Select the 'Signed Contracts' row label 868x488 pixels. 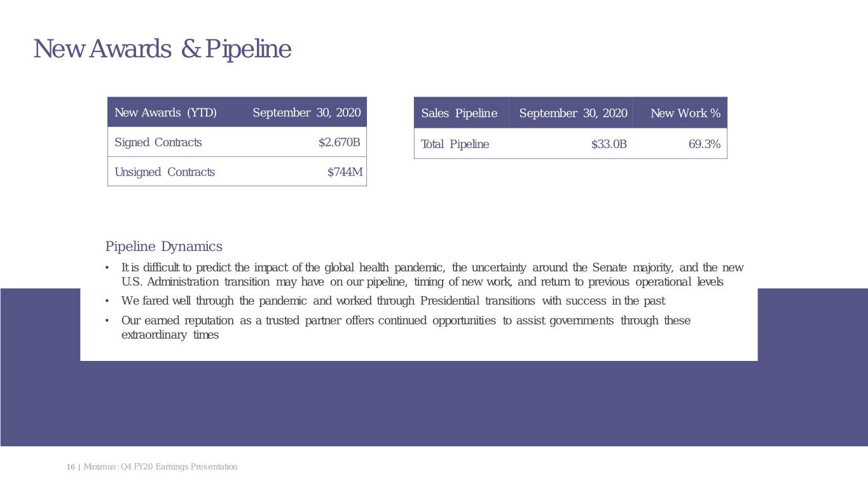tap(158, 142)
